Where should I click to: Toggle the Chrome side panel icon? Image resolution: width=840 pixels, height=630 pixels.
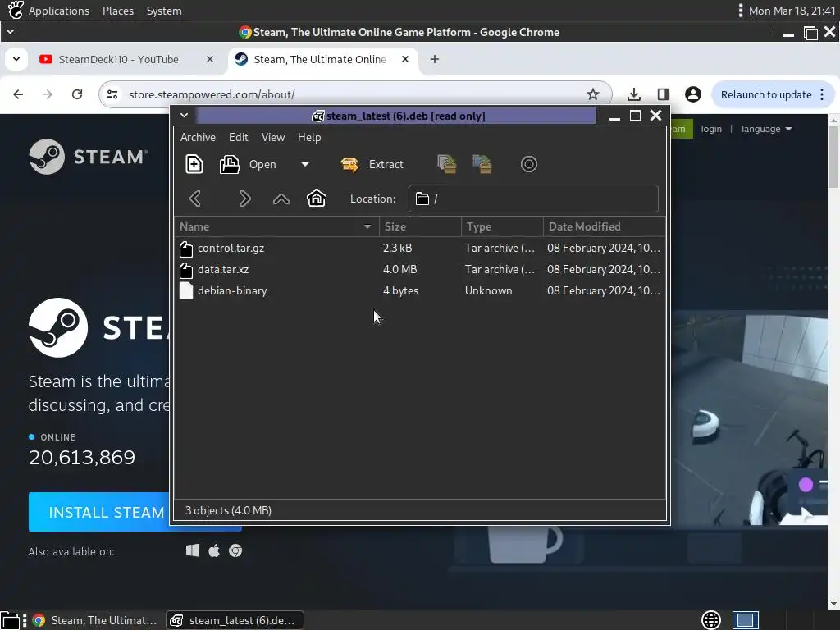pyautogui.click(x=663, y=94)
